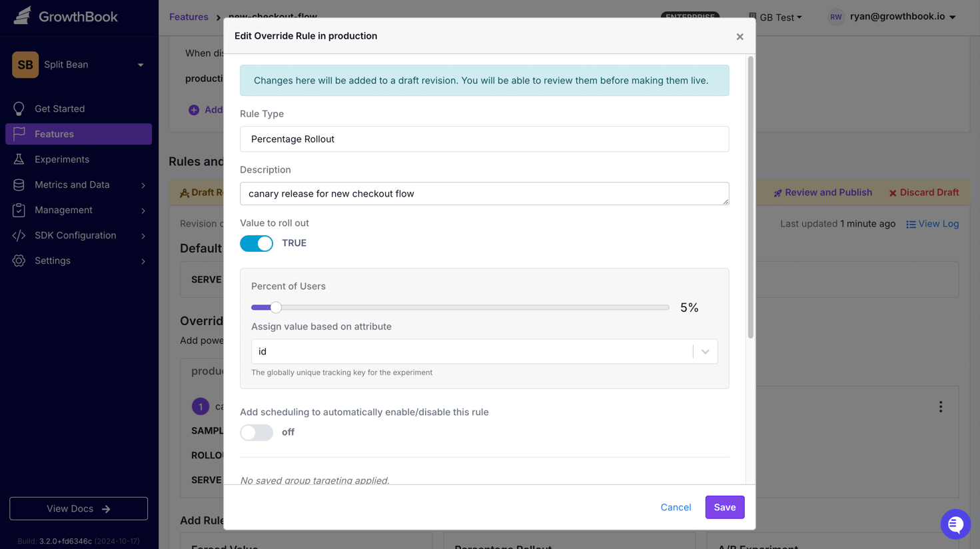Screen dimensions: 980x549
Task: Adjust the Percent of Users slider
Action: (275, 307)
